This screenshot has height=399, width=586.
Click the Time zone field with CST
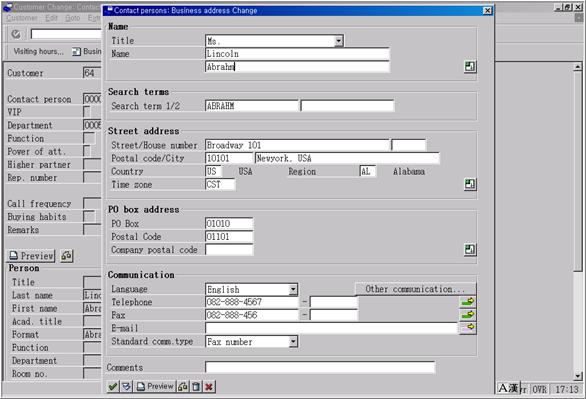220,184
